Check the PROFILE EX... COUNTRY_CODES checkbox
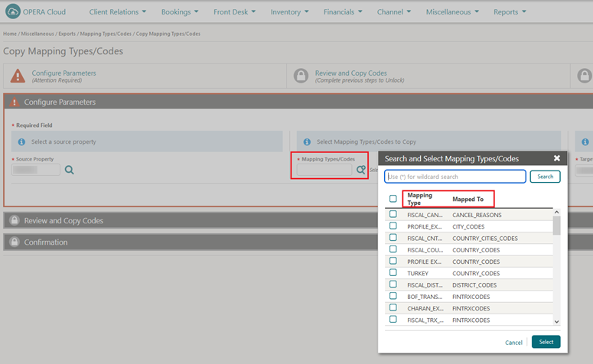This screenshot has width=593, height=364. 393,261
